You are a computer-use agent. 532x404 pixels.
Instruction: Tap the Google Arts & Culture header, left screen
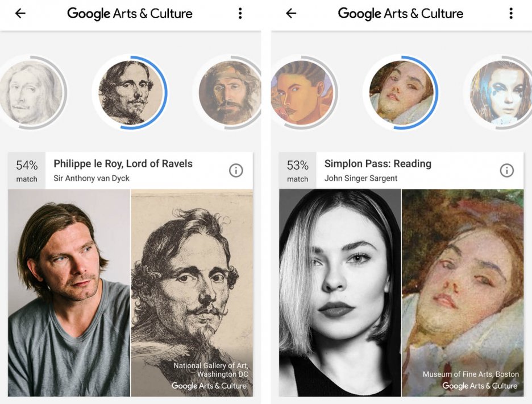click(x=130, y=14)
